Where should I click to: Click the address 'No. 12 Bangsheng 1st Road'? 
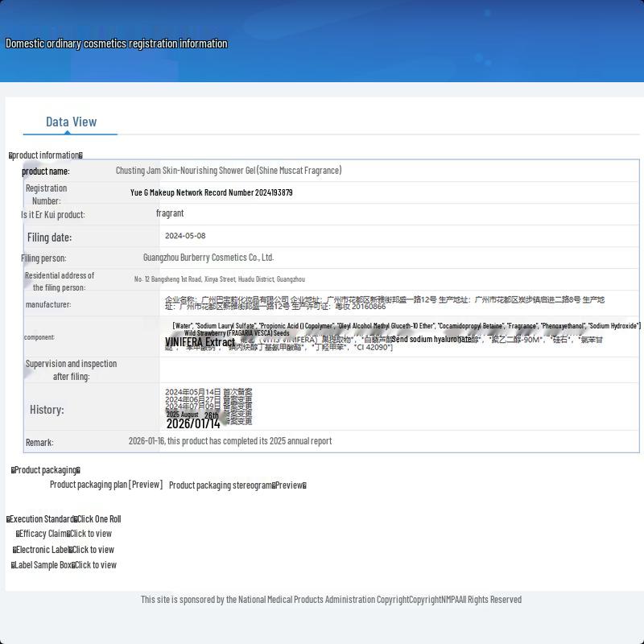pyautogui.click(x=167, y=279)
